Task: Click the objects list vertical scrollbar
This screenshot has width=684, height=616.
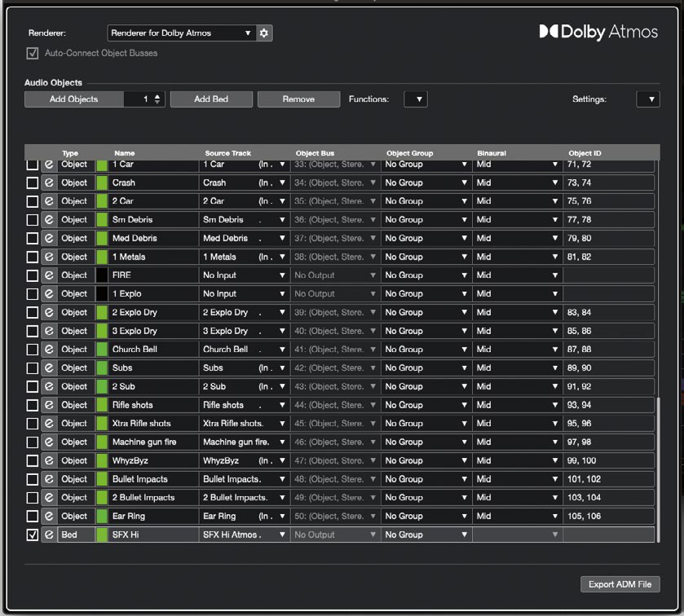Action: tap(658, 469)
